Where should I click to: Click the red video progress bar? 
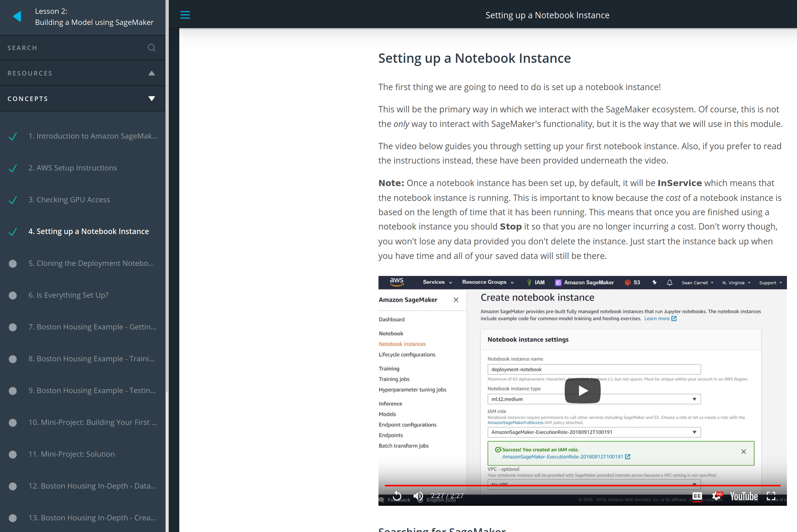tap(582, 486)
